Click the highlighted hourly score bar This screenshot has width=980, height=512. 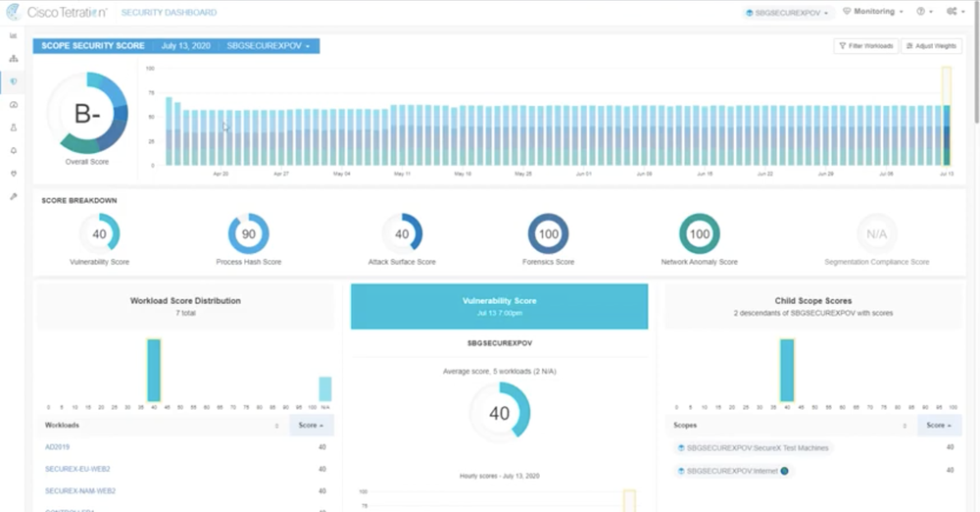629,501
